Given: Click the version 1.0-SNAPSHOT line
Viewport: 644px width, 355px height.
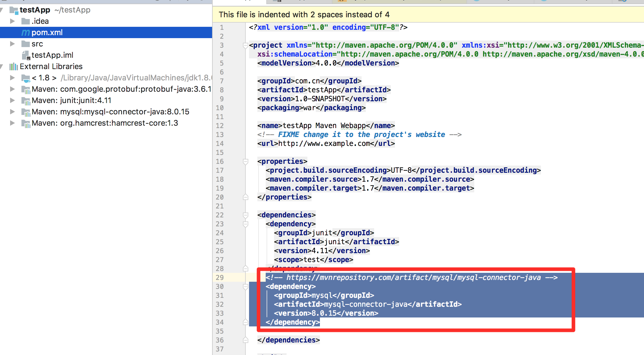Looking at the screenshot, I should click(322, 99).
